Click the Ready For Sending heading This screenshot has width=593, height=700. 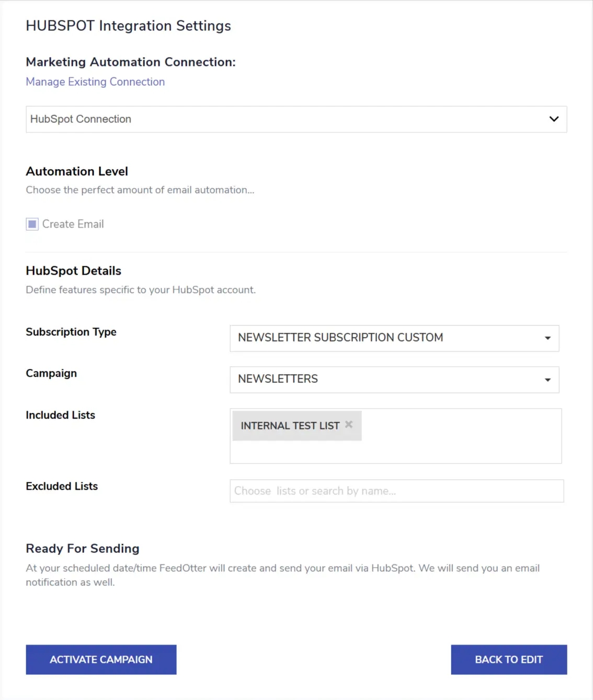pos(83,549)
